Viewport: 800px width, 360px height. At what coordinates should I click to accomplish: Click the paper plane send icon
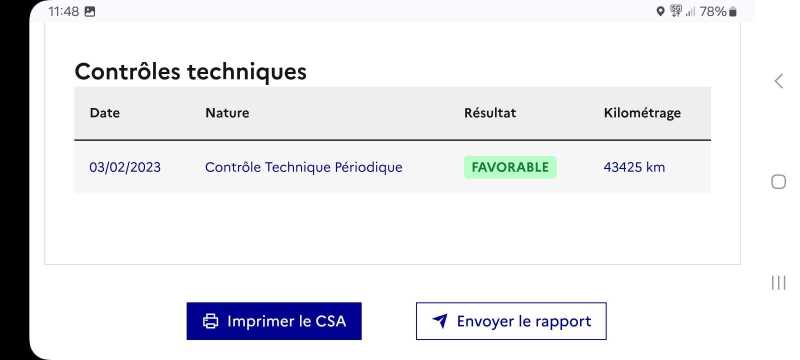(x=440, y=321)
